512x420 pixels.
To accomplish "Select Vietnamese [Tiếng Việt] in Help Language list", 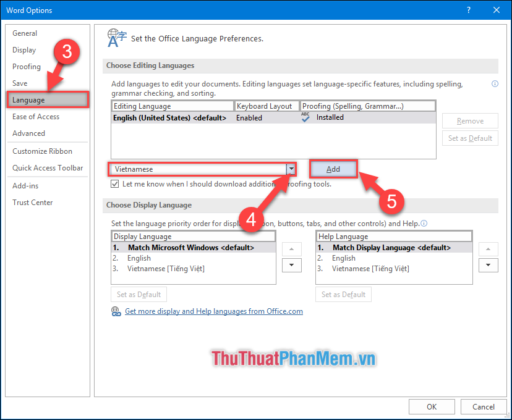I will 394,269.
